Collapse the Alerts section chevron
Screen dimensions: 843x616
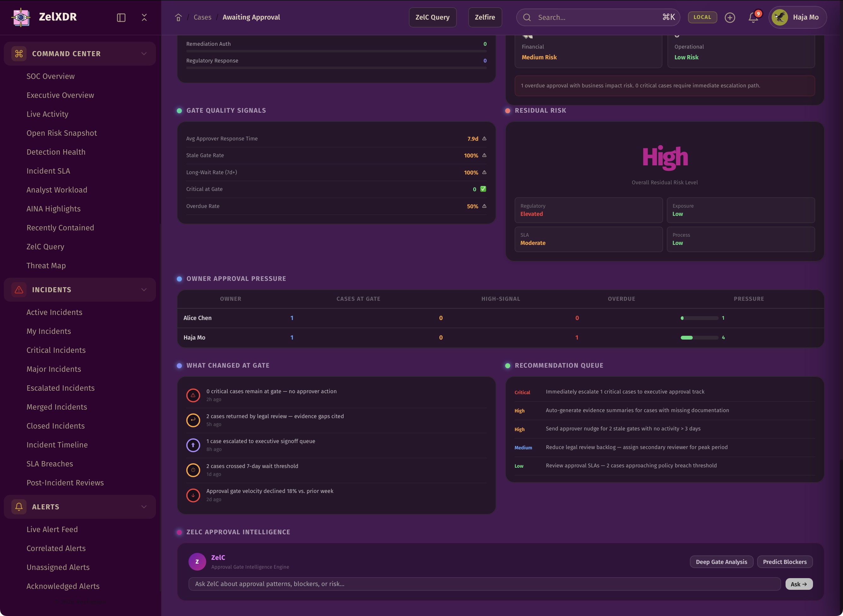coord(144,507)
